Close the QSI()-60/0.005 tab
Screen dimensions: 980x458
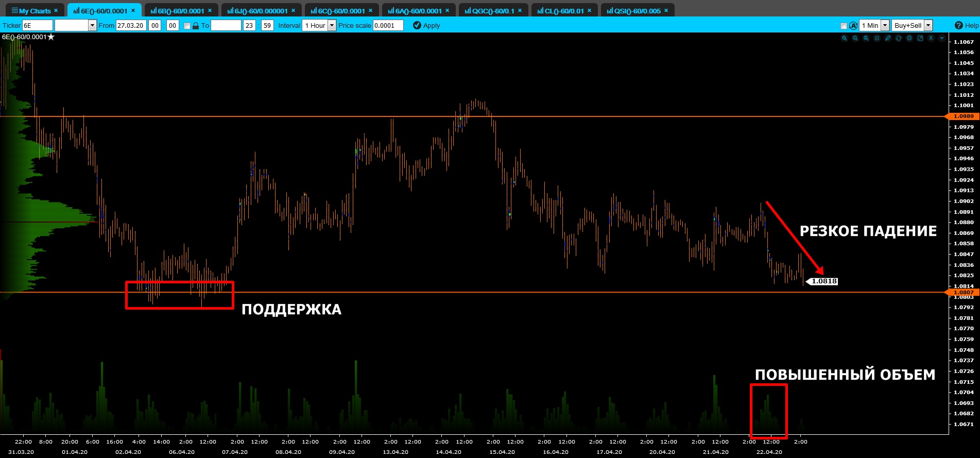click(666, 11)
